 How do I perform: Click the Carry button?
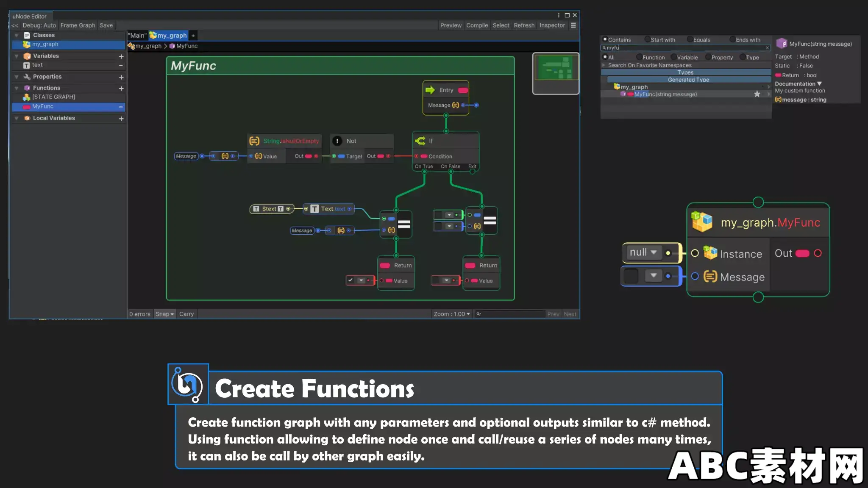[x=186, y=314]
